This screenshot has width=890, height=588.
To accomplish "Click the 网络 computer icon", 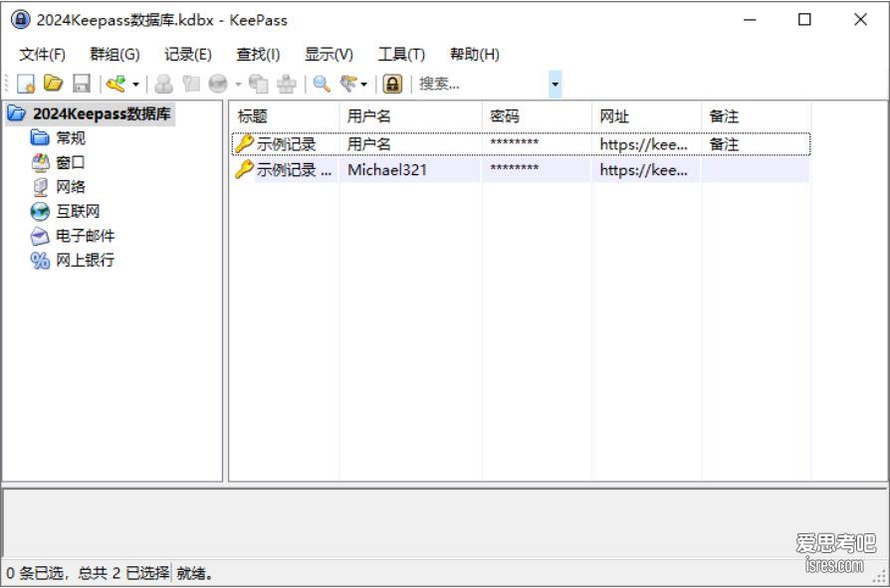I will (x=40, y=187).
